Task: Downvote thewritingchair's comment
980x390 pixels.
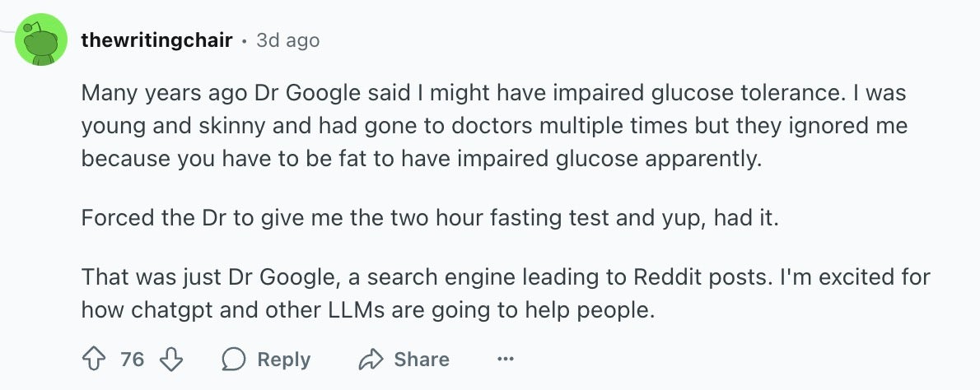Action: pyautogui.click(x=171, y=360)
